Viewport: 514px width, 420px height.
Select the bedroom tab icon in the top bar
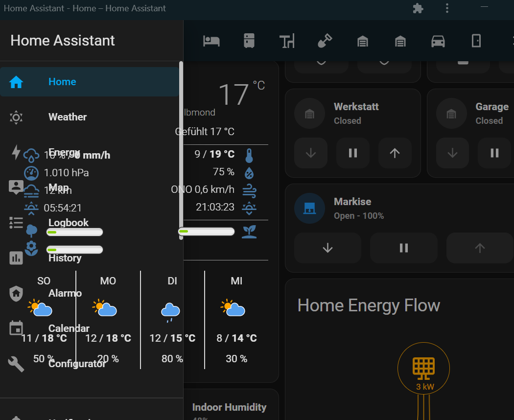pos(210,41)
